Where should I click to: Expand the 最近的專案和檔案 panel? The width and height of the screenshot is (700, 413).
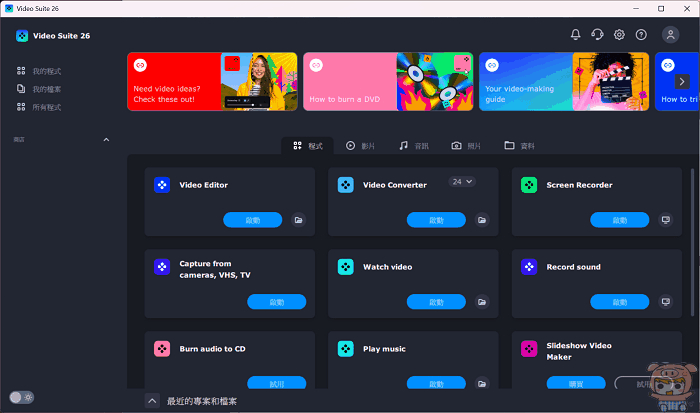pyautogui.click(x=152, y=401)
